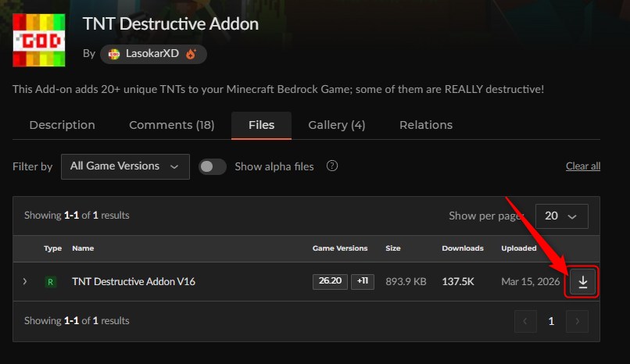This screenshot has height=364, width=630.
Task: Open the Show per page 20 dropdown
Action: [x=562, y=216]
